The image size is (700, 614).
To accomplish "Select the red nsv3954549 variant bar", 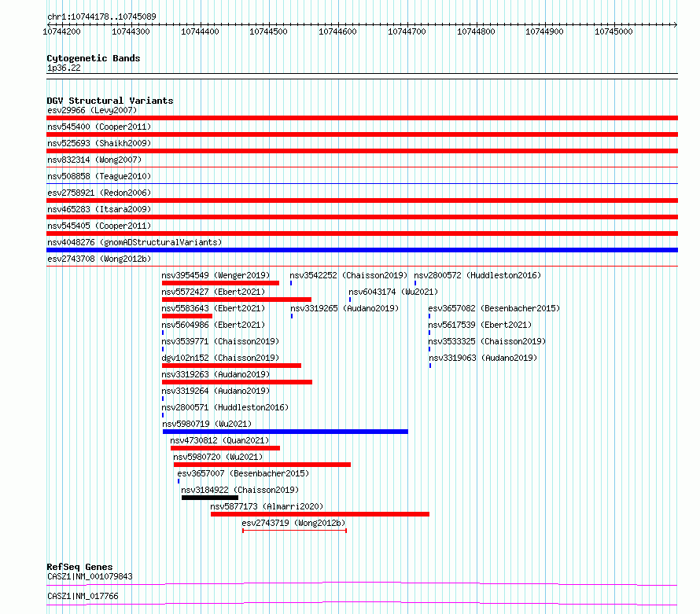I will coord(220,283).
